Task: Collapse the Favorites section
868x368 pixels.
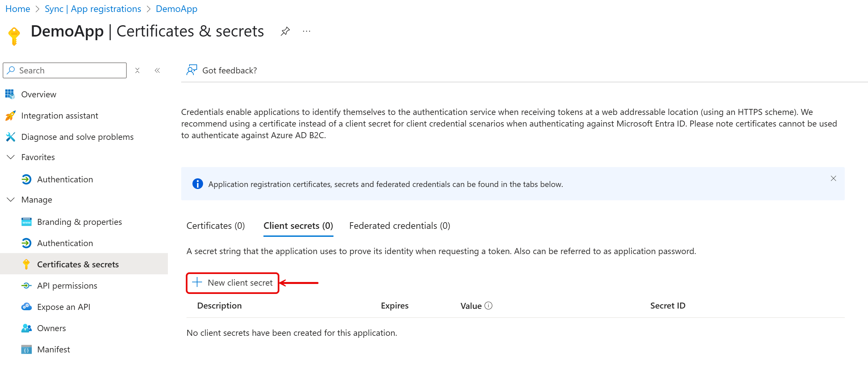Action: 10,157
